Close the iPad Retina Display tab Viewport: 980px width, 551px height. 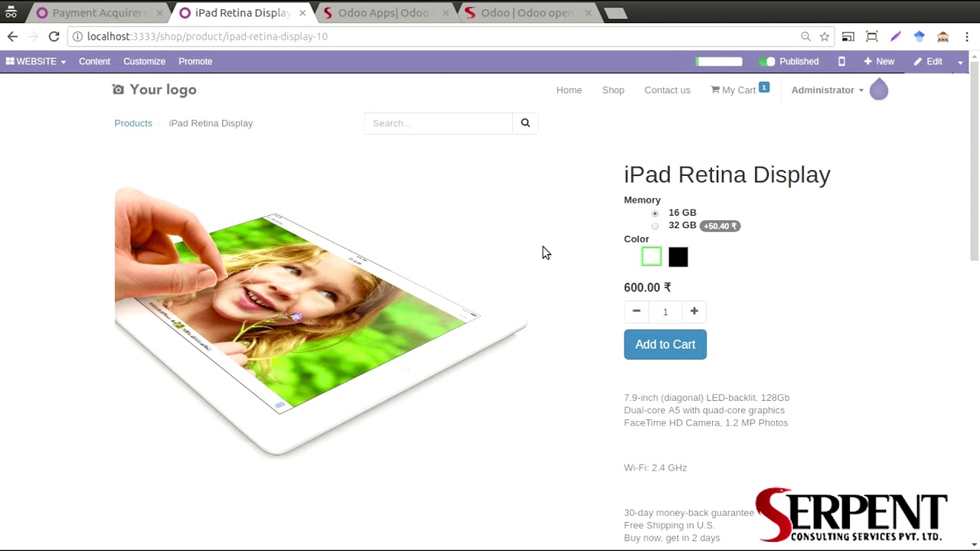[x=302, y=13]
